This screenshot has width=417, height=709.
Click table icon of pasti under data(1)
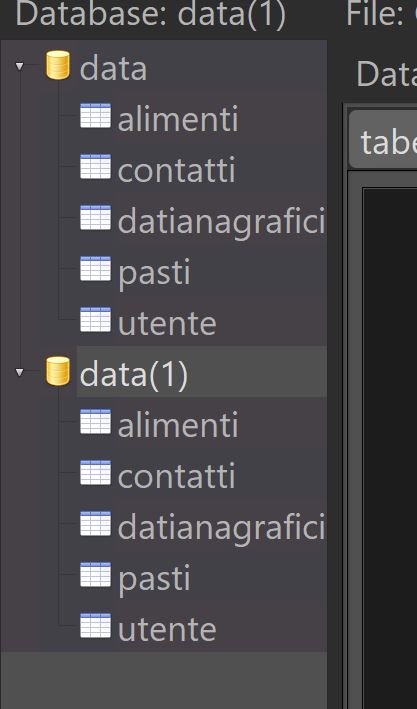click(x=95, y=575)
